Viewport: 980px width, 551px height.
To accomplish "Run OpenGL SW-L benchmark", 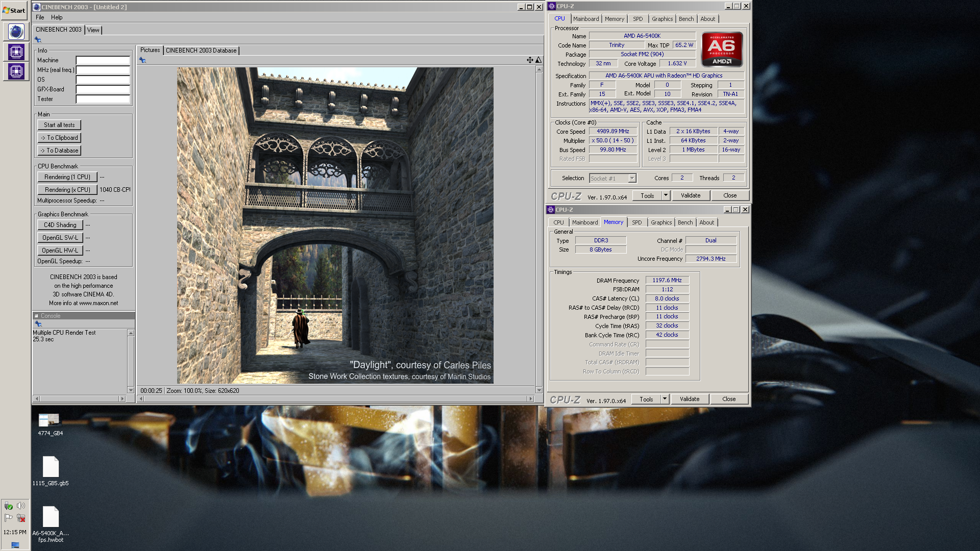I will [60, 238].
